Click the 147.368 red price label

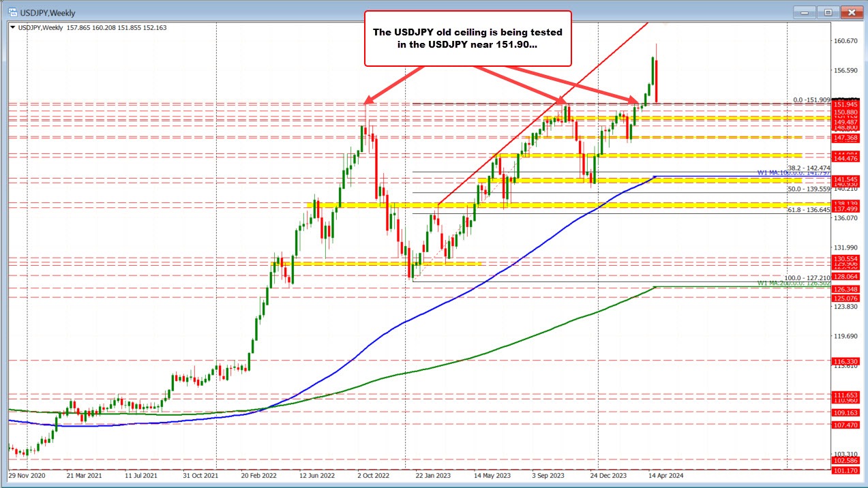[x=845, y=138]
